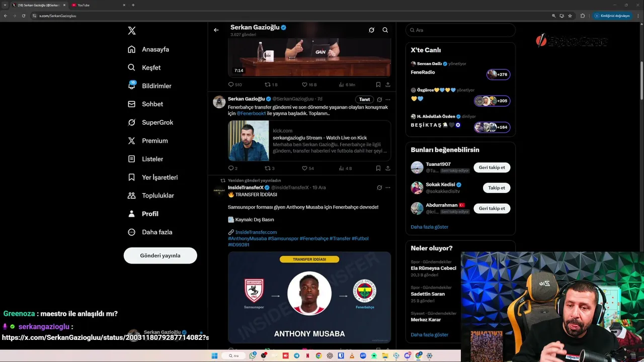This screenshot has width=644, height=362.
Task: Click the Tanıt button on Kick post
Action: point(364,100)
